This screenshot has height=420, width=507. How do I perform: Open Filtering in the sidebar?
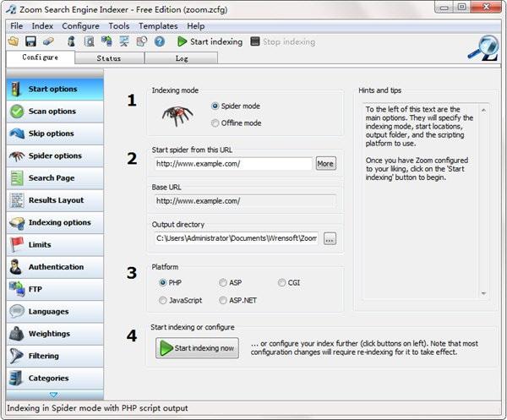pyautogui.click(x=55, y=356)
